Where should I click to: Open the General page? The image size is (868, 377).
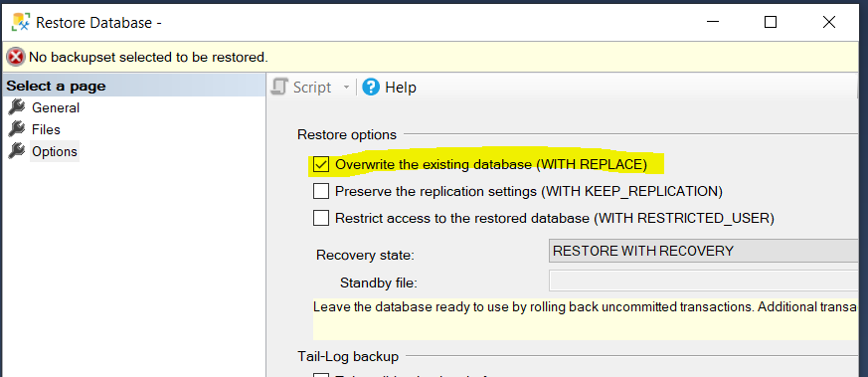coord(56,107)
